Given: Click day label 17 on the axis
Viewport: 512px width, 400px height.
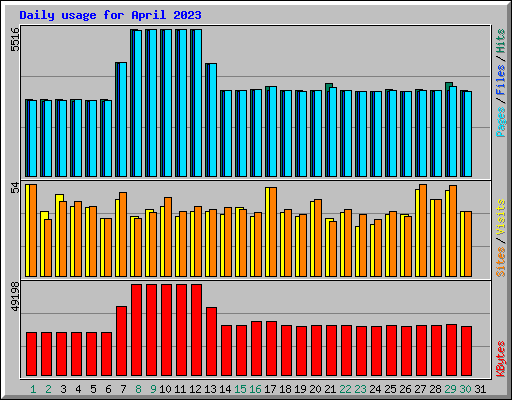Looking at the screenshot, I should click(x=270, y=389).
